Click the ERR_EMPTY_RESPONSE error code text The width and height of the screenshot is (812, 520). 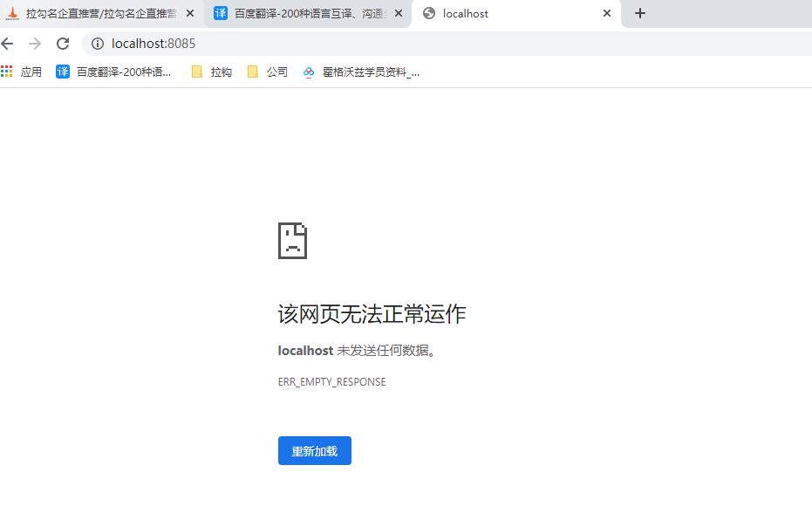(x=331, y=382)
